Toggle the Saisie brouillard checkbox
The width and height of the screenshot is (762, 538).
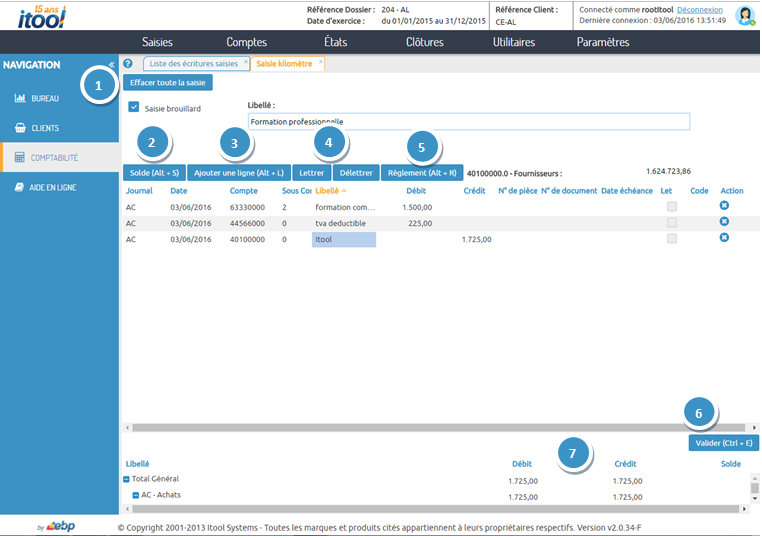(x=134, y=107)
